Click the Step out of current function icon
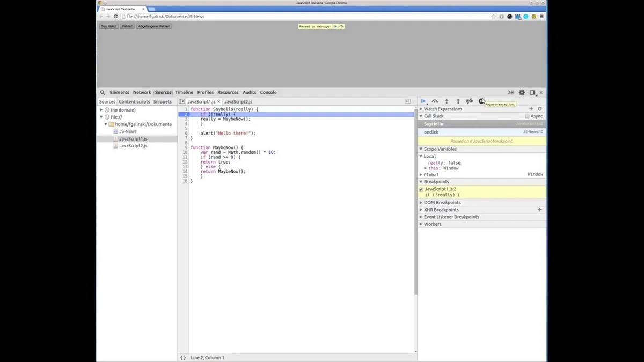644x362 pixels. coord(458,101)
